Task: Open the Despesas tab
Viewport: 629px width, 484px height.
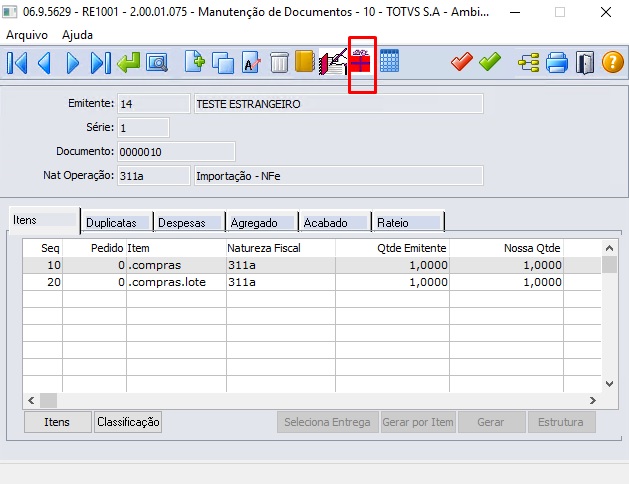Action: point(189,223)
